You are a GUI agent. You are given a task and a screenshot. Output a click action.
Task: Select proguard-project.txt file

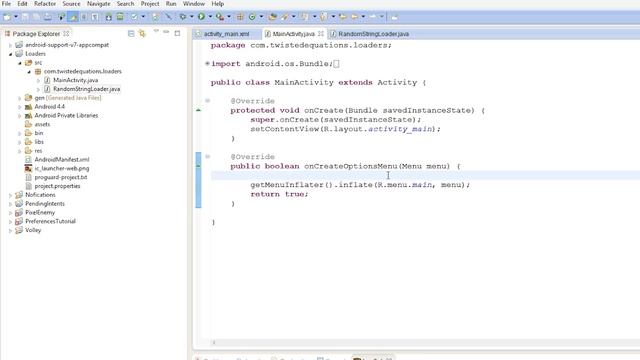[60, 178]
